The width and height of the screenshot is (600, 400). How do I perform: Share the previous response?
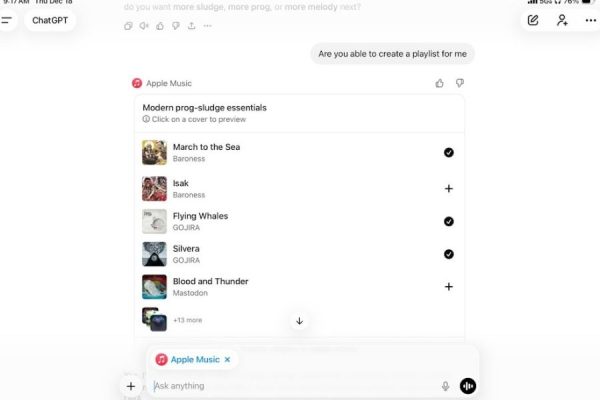pos(192,26)
